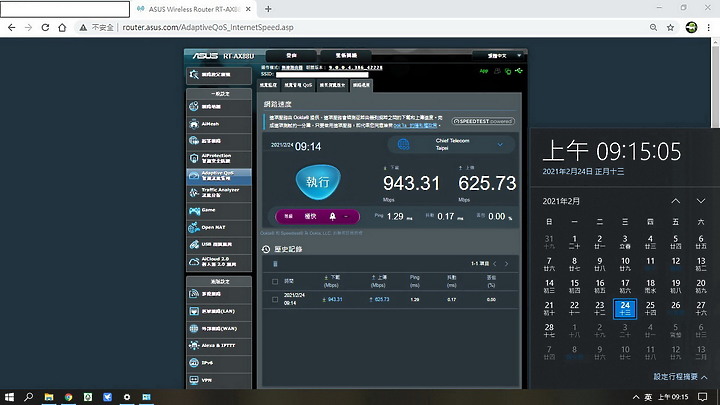Click the rocket icon in purple bar
720x405 pixels.
click(332, 216)
